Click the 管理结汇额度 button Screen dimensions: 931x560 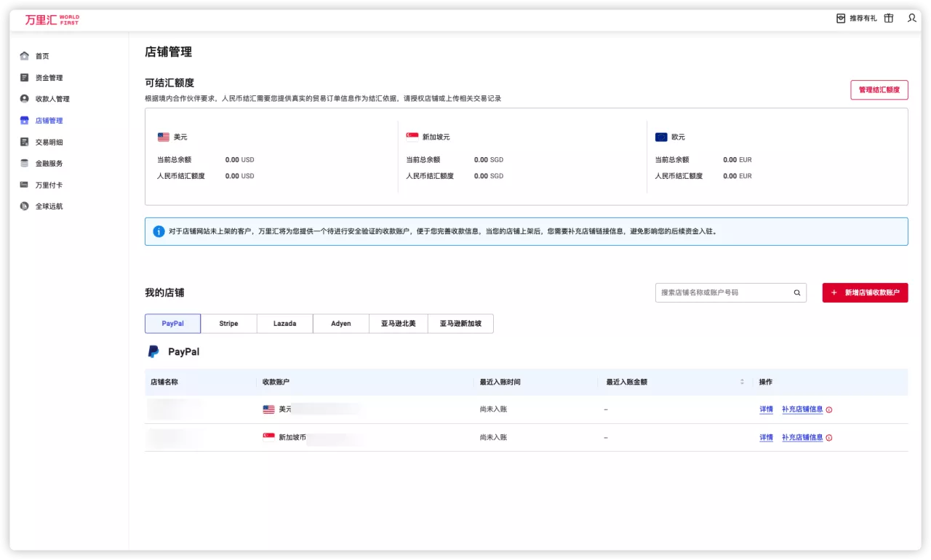(x=879, y=90)
